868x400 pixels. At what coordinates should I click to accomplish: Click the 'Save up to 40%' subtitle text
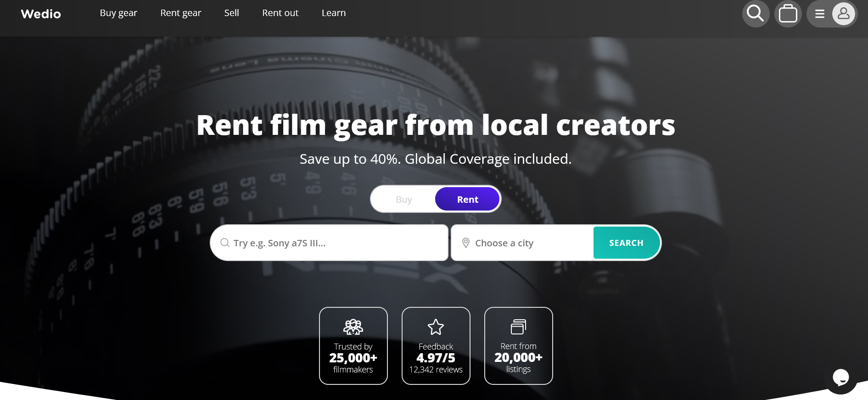coord(436,159)
